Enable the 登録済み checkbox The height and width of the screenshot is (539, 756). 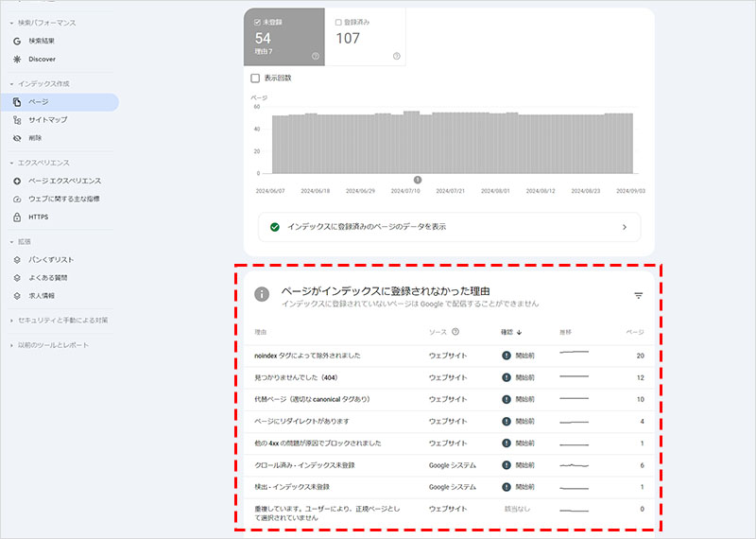tap(339, 22)
